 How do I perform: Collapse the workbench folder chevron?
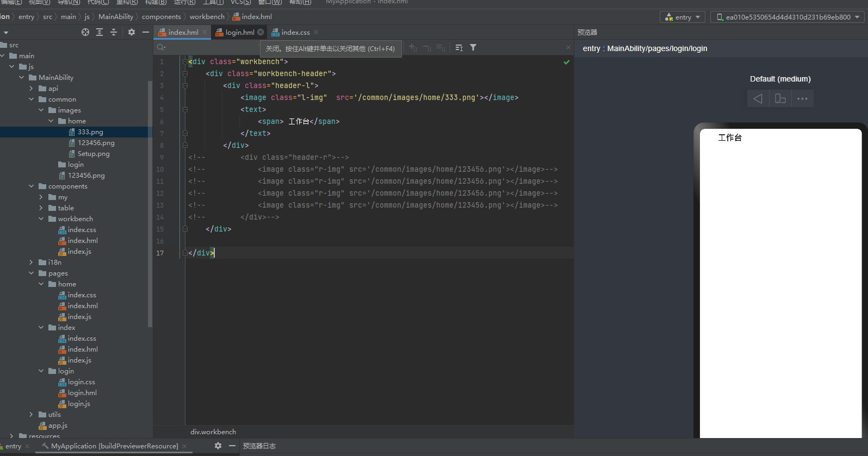click(x=41, y=218)
